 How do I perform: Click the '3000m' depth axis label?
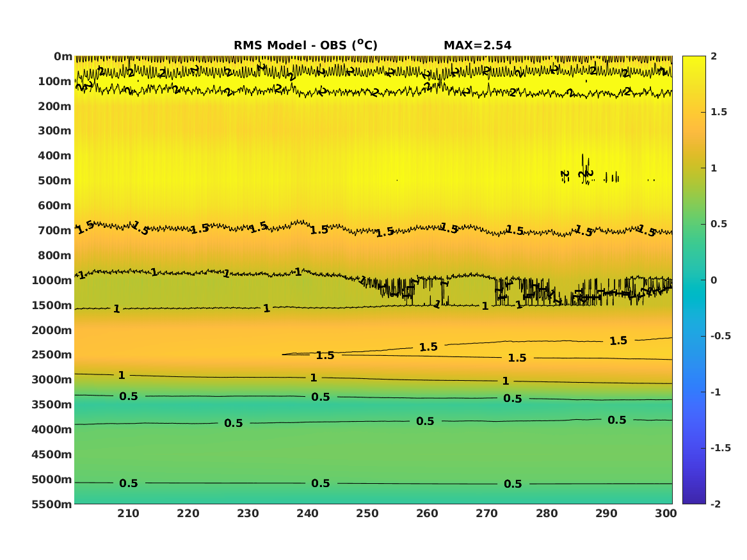tap(52, 380)
